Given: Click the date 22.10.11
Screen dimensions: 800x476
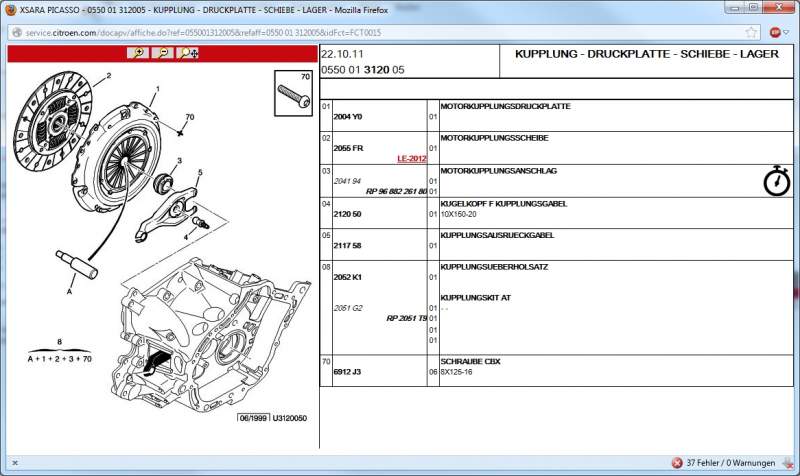Looking at the screenshot, I should pos(342,54).
